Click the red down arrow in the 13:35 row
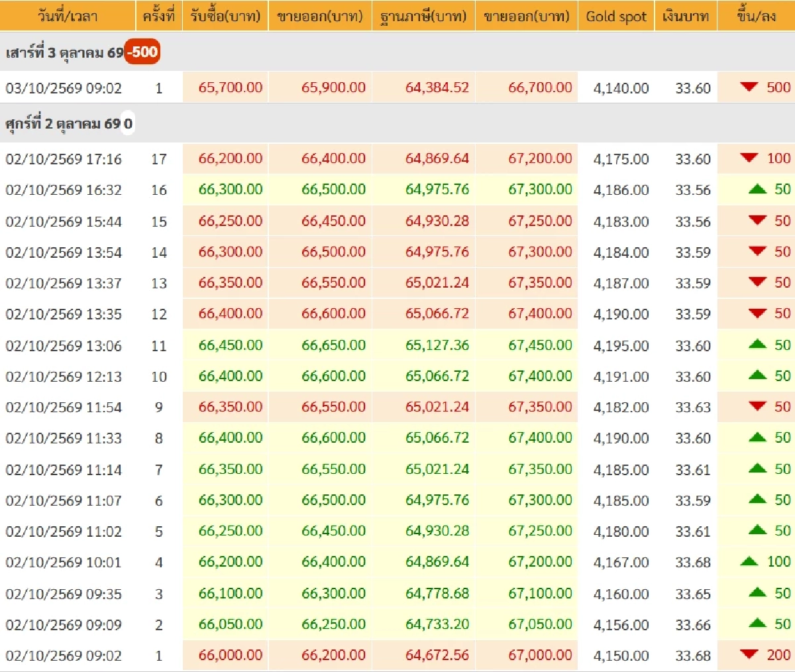 [x=757, y=313]
